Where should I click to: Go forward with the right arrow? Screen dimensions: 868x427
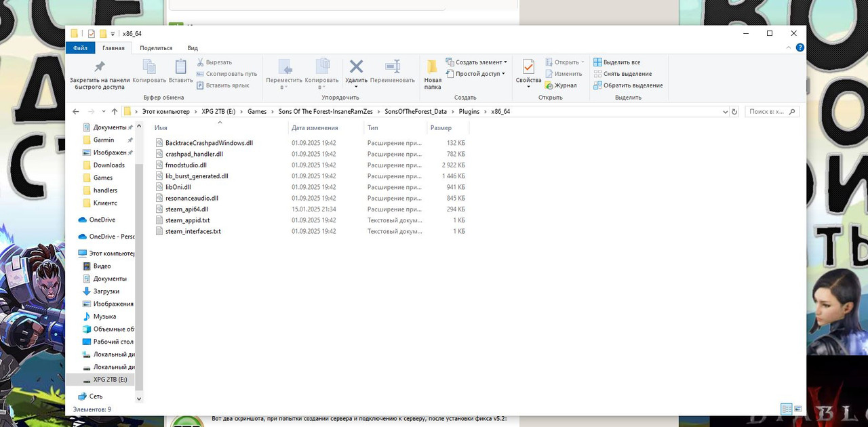click(x=91, y=112)
